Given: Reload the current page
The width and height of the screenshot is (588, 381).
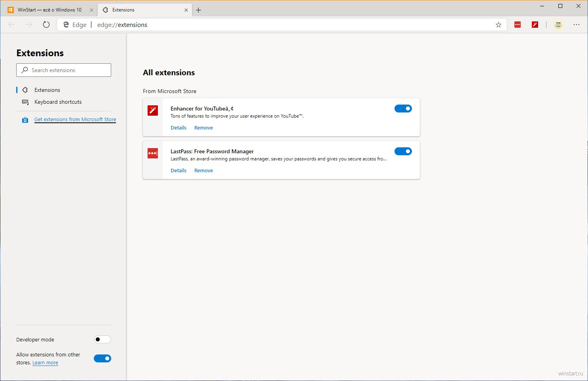Looking at the screenshot, I should [x=46, y=25].
